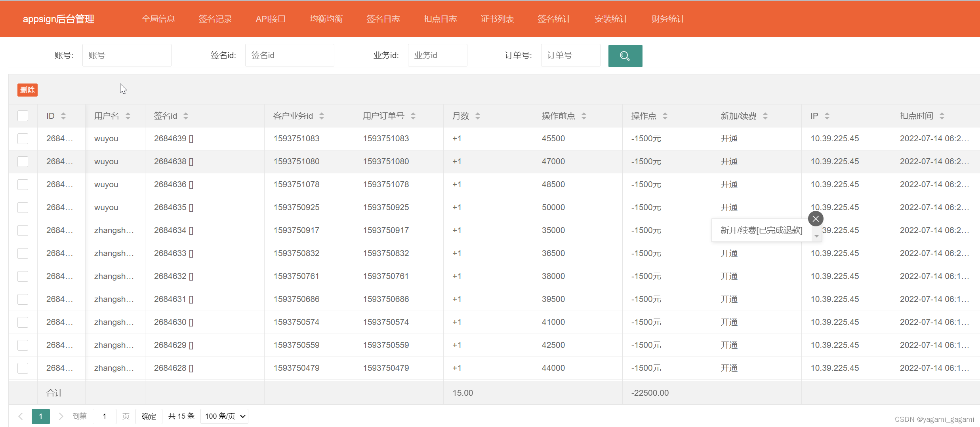Check row with 签名id 2684638
The width and height of the screenshot is (980, 427).
[23, 161]
